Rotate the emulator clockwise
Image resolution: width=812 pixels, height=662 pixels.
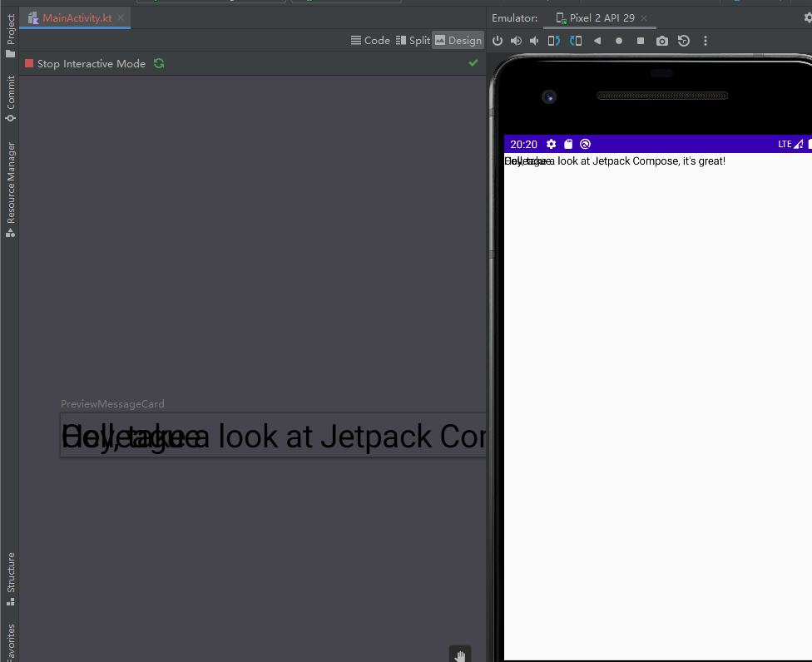576,40
